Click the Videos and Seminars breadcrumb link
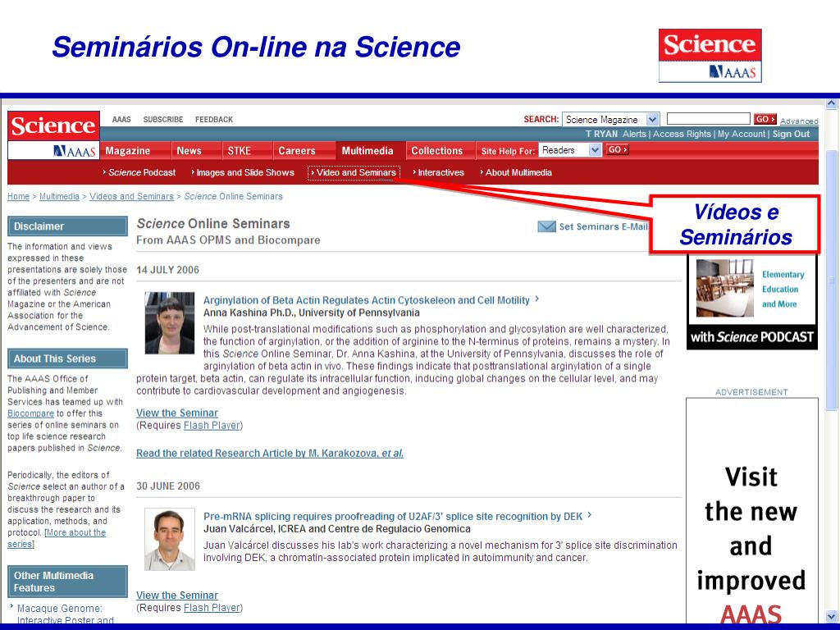The width and height of the screenshot is (840, 630). [131, 197]
